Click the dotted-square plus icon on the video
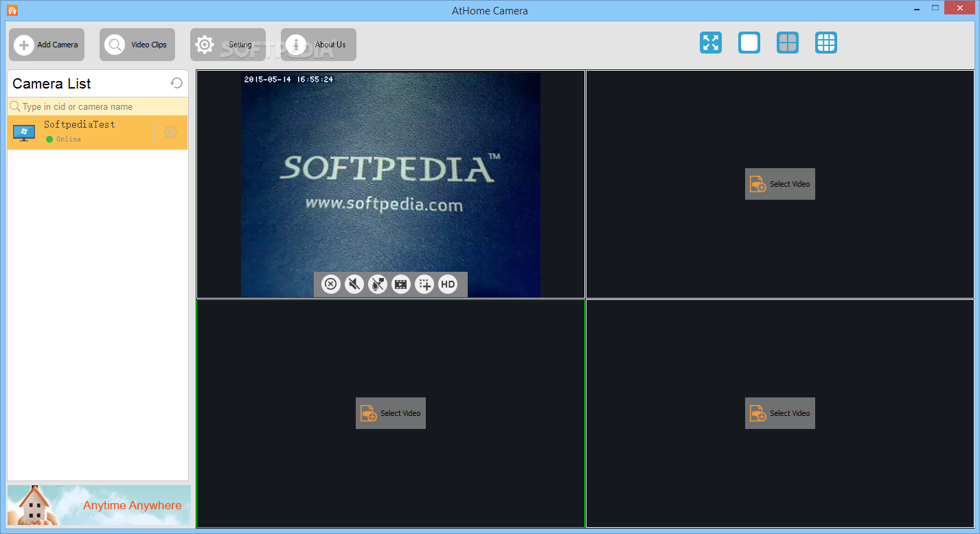Viewport: 980px width, 534px height. 424,284
